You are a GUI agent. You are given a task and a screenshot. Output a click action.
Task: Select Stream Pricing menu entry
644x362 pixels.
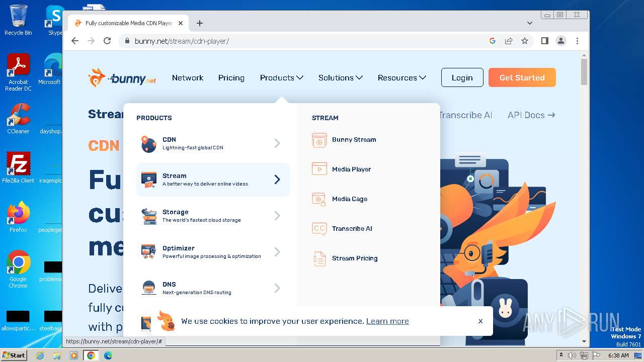pyautogui.click(x=355, y=258)
